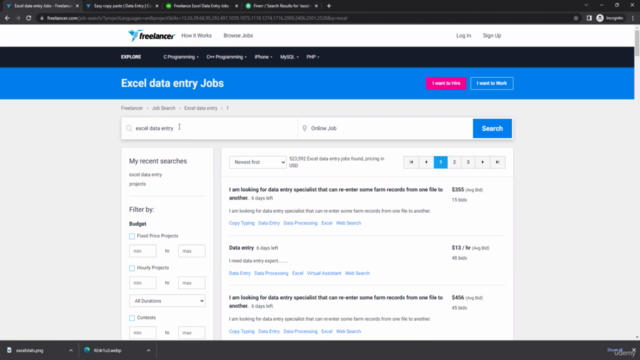Image resolution: width=640 pixels, height=360 pixels.
Task: Click recent search 'projects'
Action: (137, 184)
